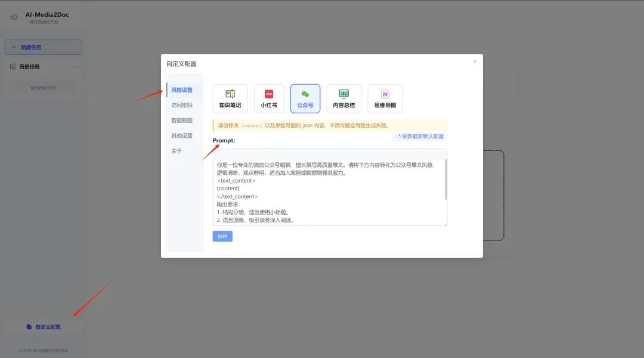This screenshot has height=358, width=644.
Task: Click the 自定义配置 gear icon in sidebar
Action: coord(29,327)
